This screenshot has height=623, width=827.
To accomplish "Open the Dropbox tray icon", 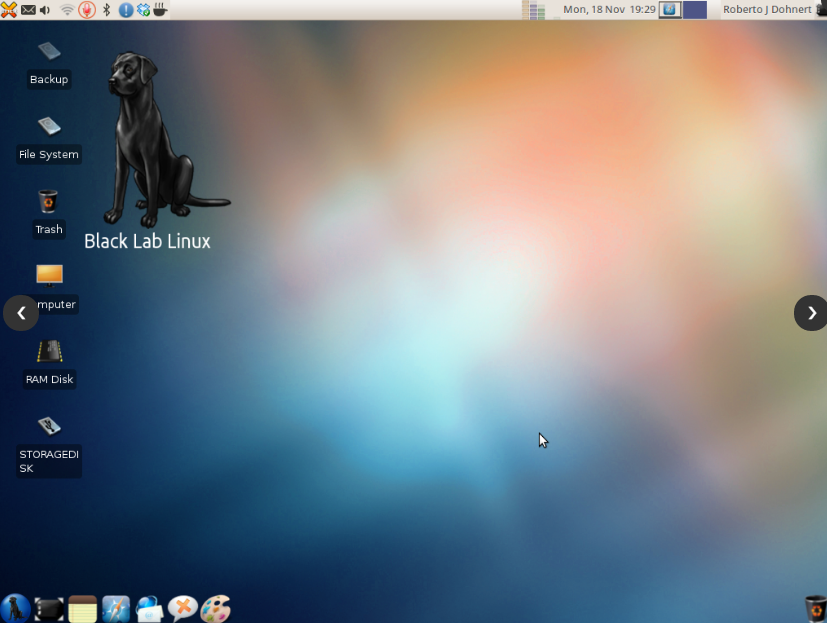I will tap(143, 9).
